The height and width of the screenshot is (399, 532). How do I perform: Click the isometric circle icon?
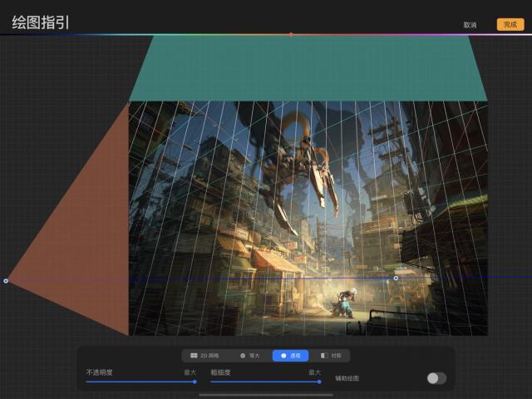(x=243, y=356)
